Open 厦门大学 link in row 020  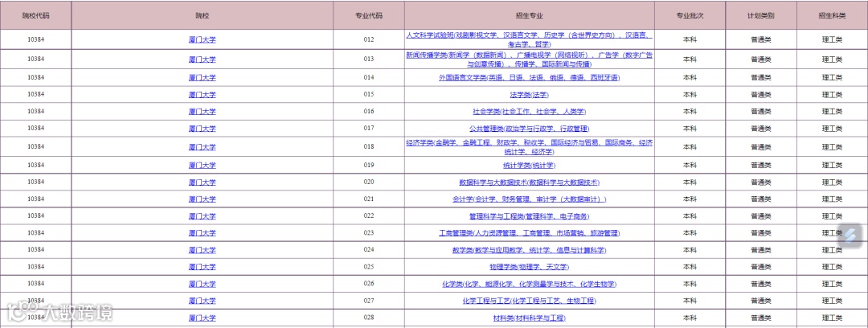[202, 182]
